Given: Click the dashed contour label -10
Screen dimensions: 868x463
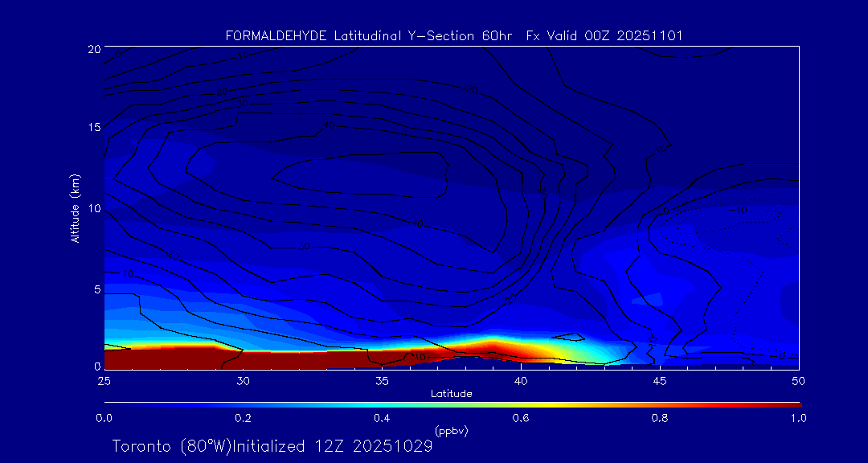Looking at the screenshot, I should tap(739, 211).
